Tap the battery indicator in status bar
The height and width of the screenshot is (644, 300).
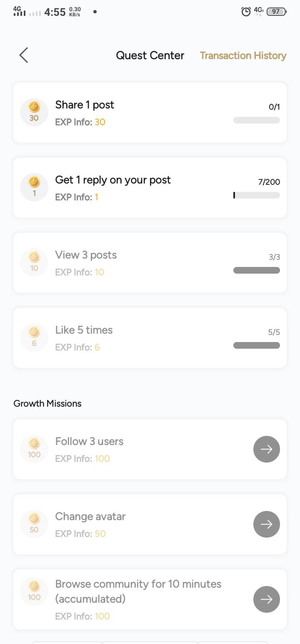pos(276,12)
